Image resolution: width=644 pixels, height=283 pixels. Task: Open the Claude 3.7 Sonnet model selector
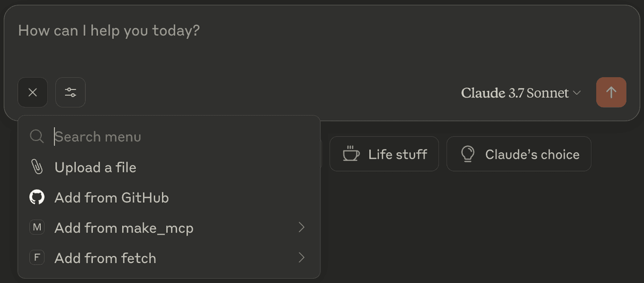point(521,93)
